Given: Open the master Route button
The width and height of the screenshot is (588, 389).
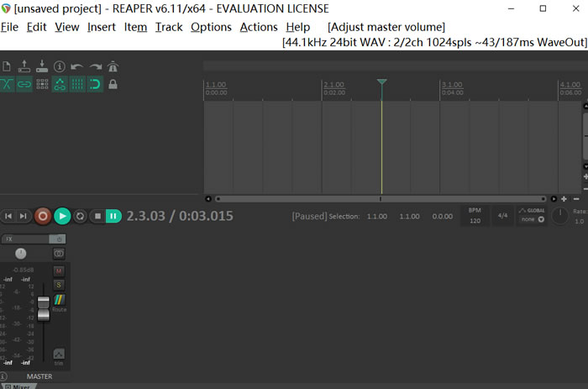Looking at the screenshot, I should click(59, 303).
